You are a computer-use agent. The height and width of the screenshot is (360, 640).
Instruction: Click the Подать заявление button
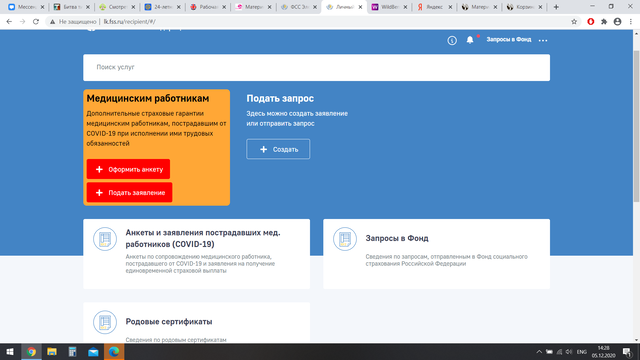tap(129, 192)
